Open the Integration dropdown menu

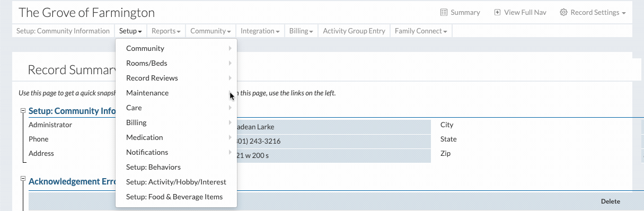click(x=260, y=31)
